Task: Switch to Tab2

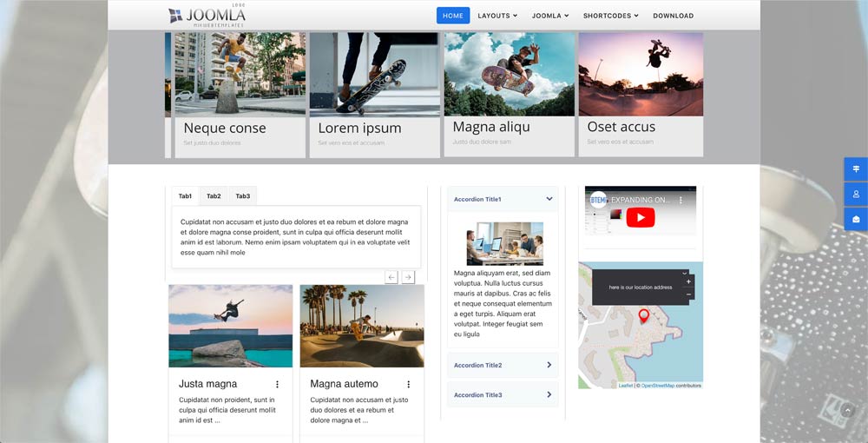Action: (214, 196)
